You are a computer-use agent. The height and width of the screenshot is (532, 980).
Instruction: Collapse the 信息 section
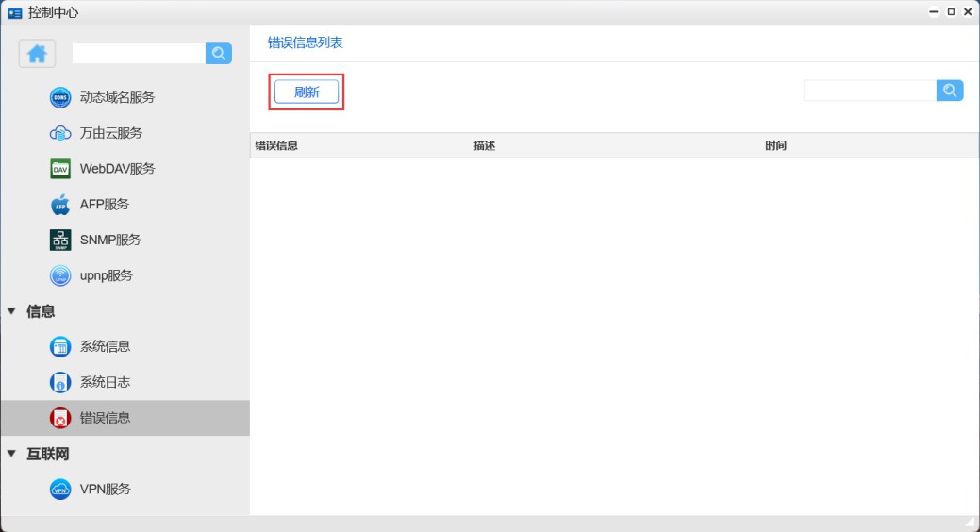12,311
